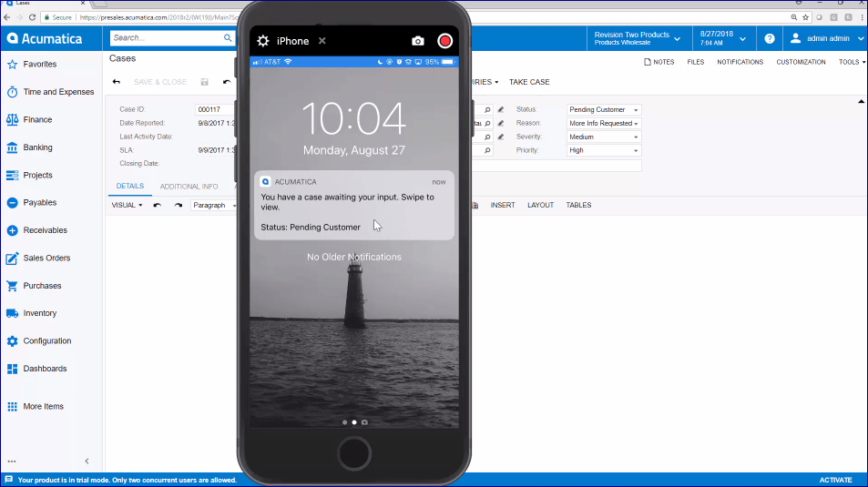Open the INSERT editor menu
The image size is (868, 487).
coord(503,206)
